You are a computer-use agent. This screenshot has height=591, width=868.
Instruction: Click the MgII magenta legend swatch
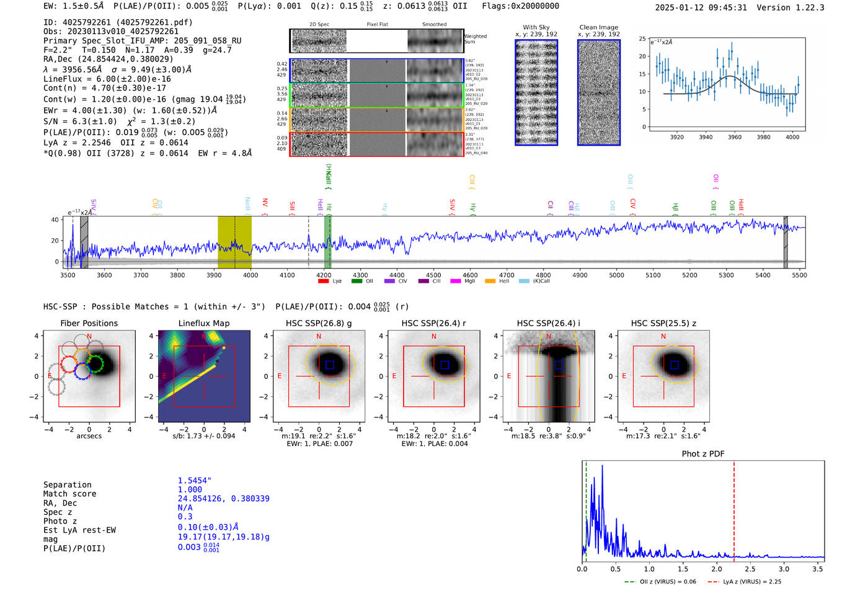pos(456,281)
